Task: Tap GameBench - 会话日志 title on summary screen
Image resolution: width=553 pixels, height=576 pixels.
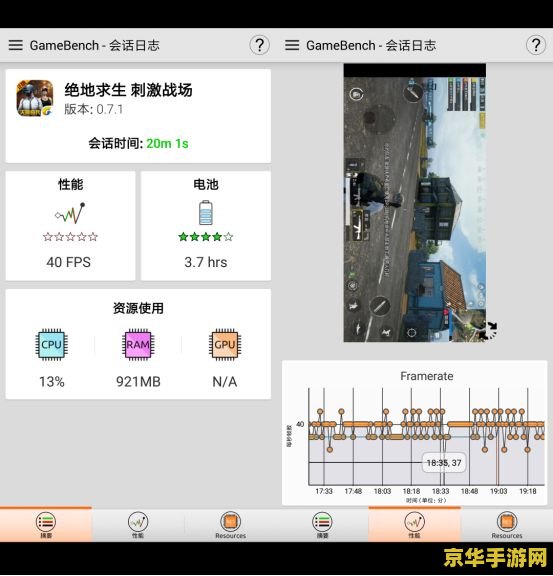Action: pos(94,46)
